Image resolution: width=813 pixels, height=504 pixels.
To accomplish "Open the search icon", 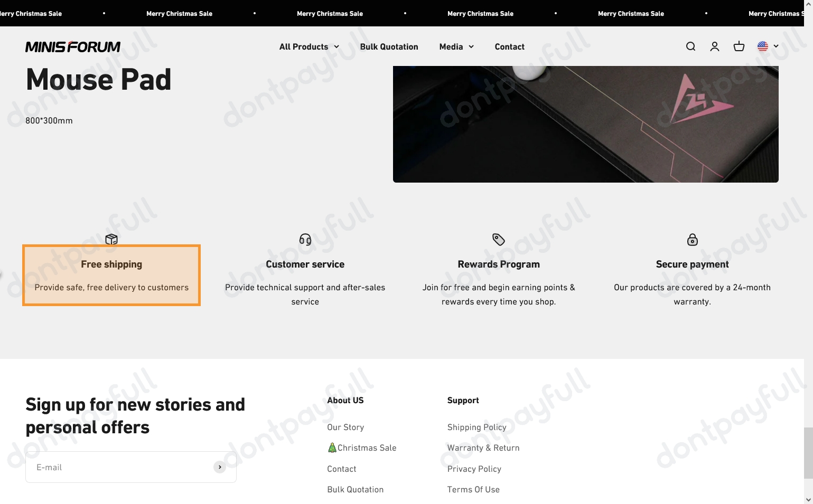I will click(x=690, y=46).
